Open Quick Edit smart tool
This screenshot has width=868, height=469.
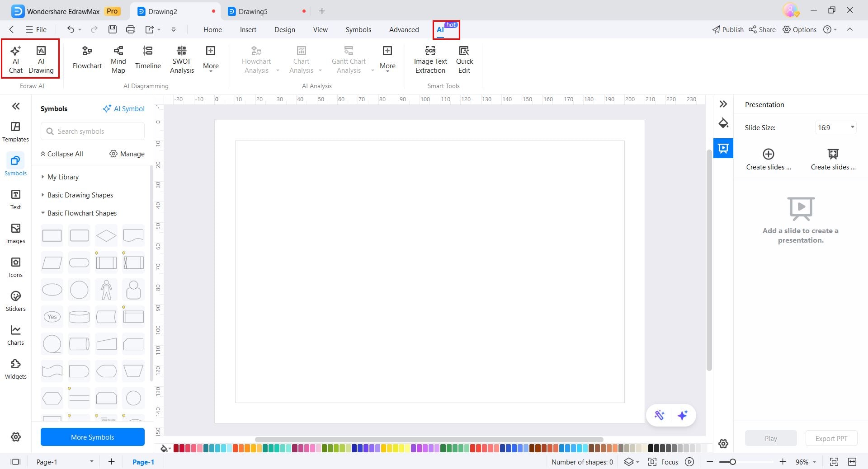point(464,60)
